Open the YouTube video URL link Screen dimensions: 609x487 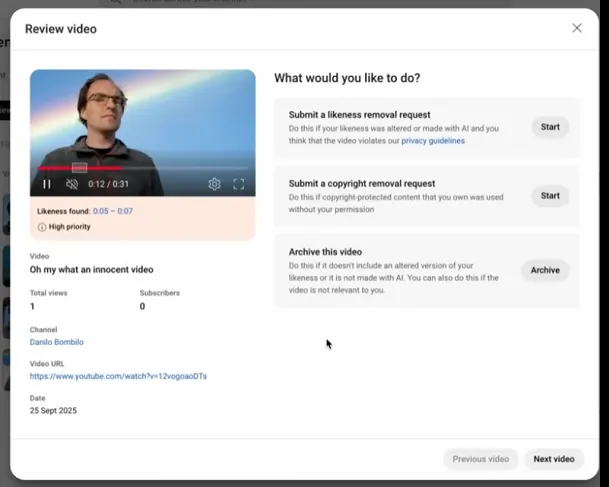click(118, 376)
